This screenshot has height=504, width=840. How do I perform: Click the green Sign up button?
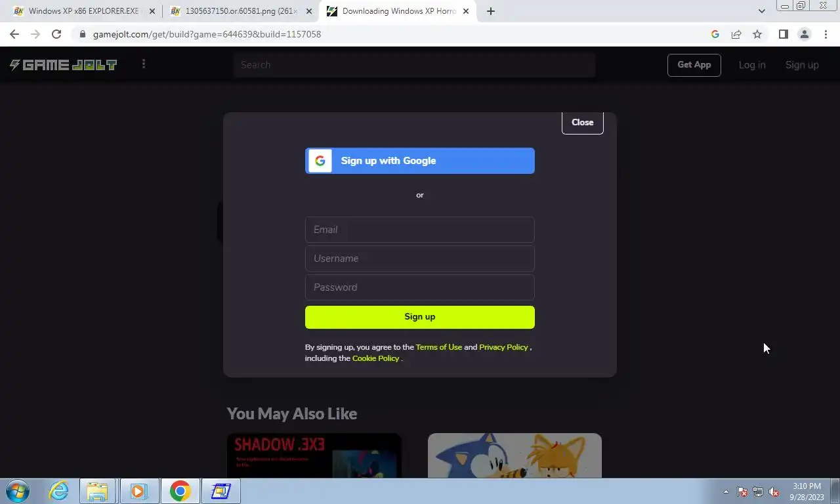[420, 317]
